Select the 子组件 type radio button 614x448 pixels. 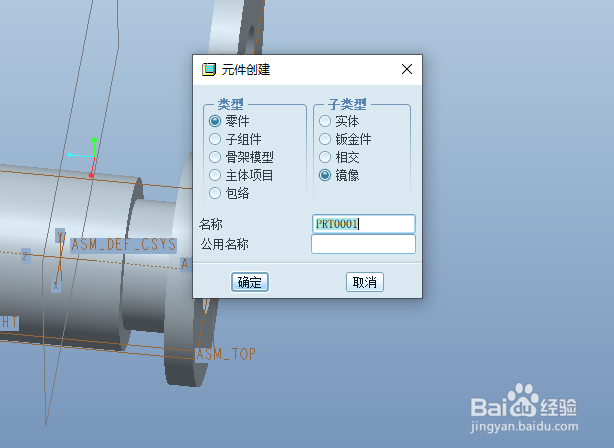[x=215, y=139]
